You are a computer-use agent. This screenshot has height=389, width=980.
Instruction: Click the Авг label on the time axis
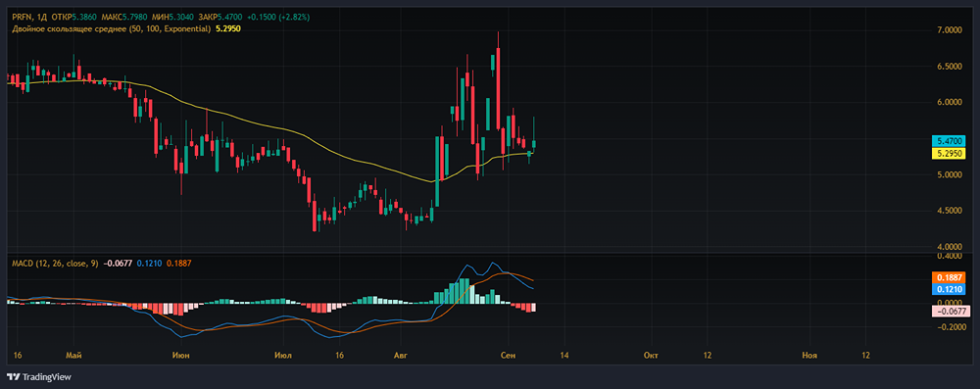coord(402,356)
